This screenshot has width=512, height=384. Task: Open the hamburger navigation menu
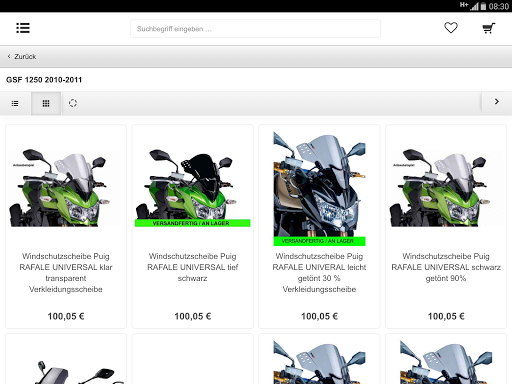(23, 28)
